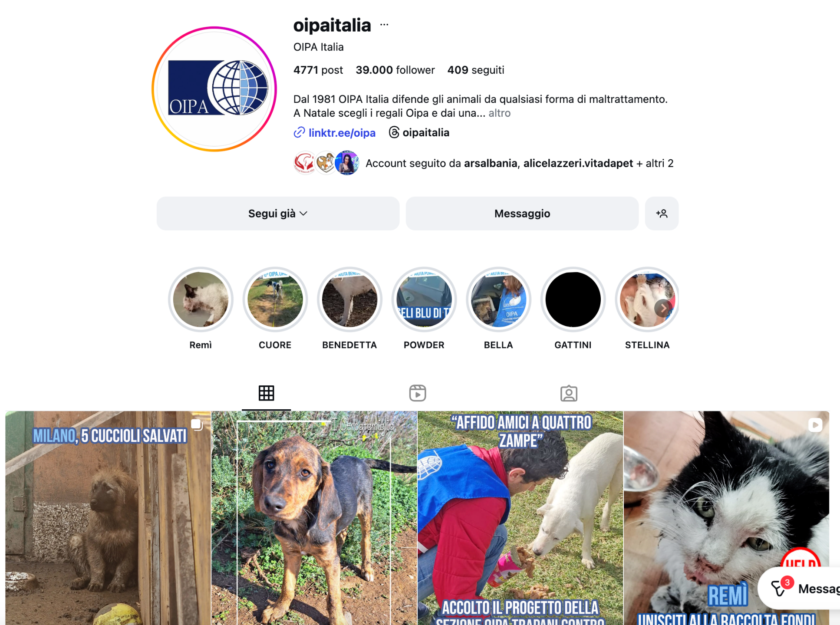This screenshot has width=840, height=625.
Task: Send a message with the Messaggio button
Action: tap(522, 214)
